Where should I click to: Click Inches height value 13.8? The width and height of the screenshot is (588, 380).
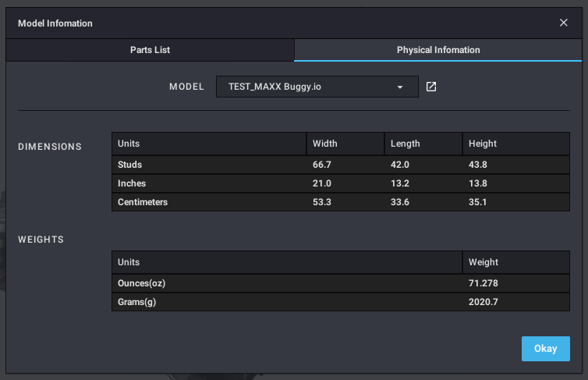478,183
